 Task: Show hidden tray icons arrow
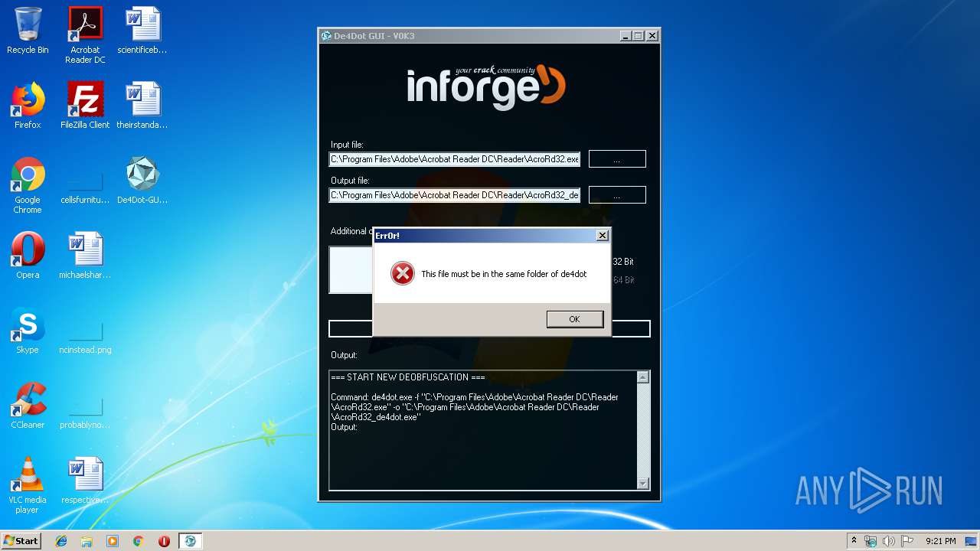(854, 541)
